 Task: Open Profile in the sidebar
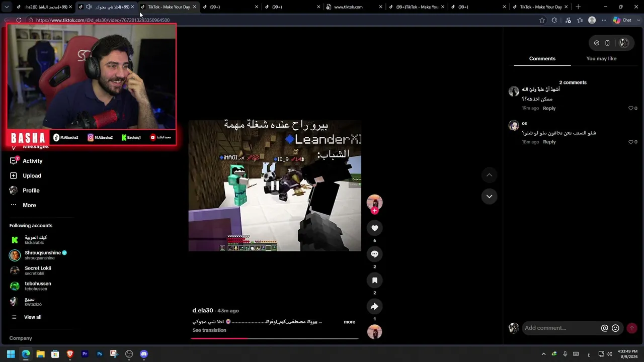31,191
